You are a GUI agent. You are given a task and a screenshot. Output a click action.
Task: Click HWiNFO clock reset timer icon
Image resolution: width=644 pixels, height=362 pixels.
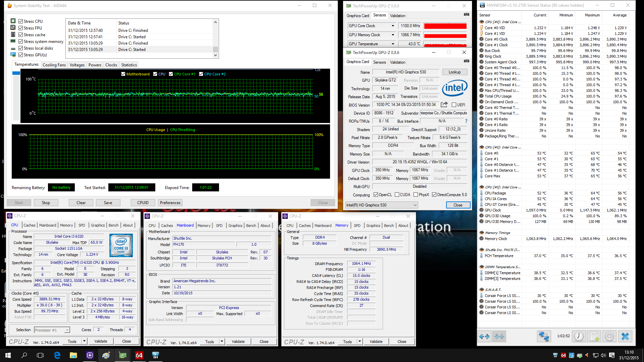(x=579, y=336)
